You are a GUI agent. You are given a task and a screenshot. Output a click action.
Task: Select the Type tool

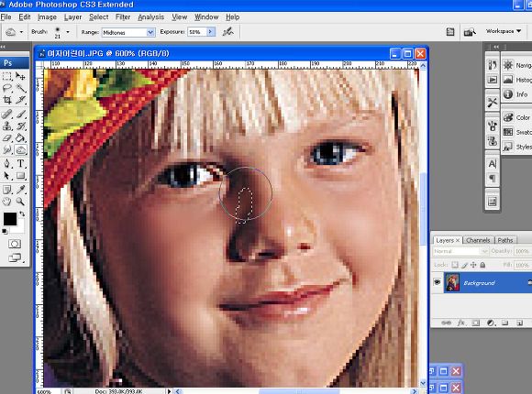pos(20,164)
